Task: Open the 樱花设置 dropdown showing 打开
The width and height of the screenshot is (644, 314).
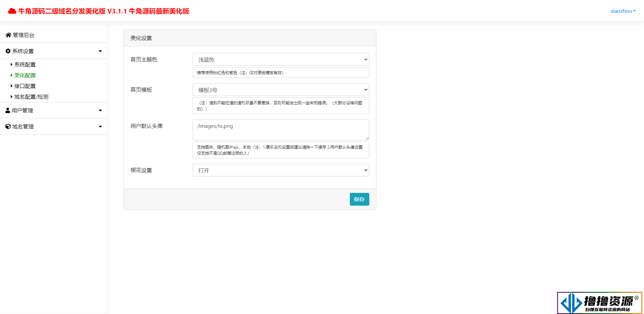Action: coord(281,170)
